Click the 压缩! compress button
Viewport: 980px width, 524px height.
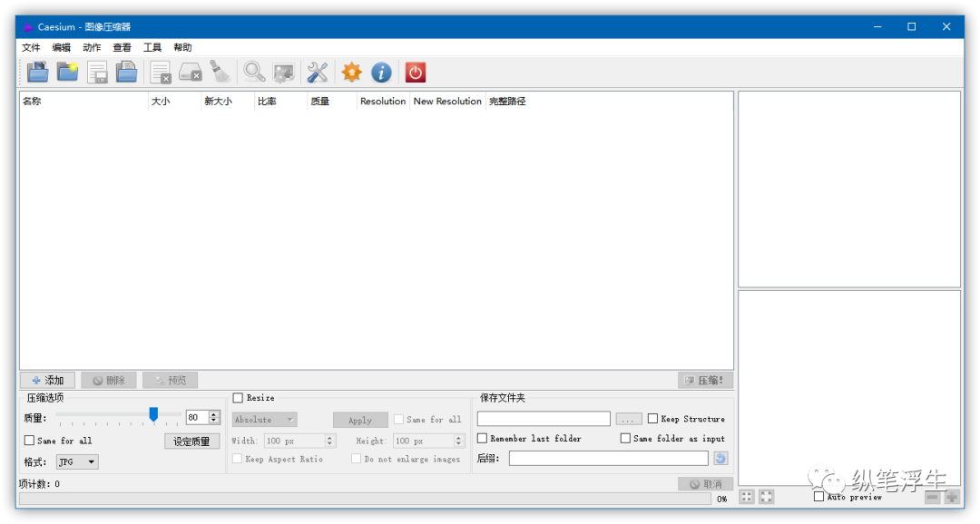tap(705, 380)
